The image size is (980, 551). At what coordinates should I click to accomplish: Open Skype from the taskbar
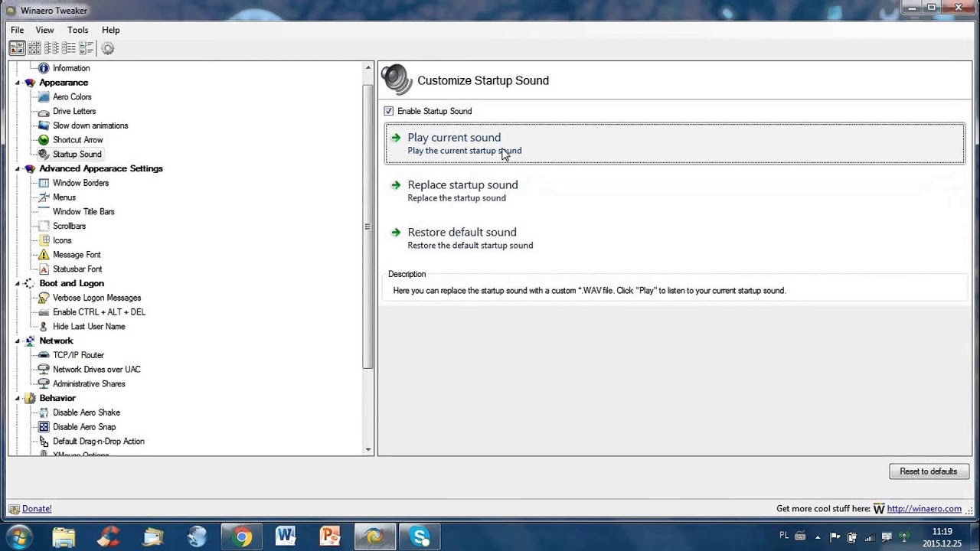(420, 536)
